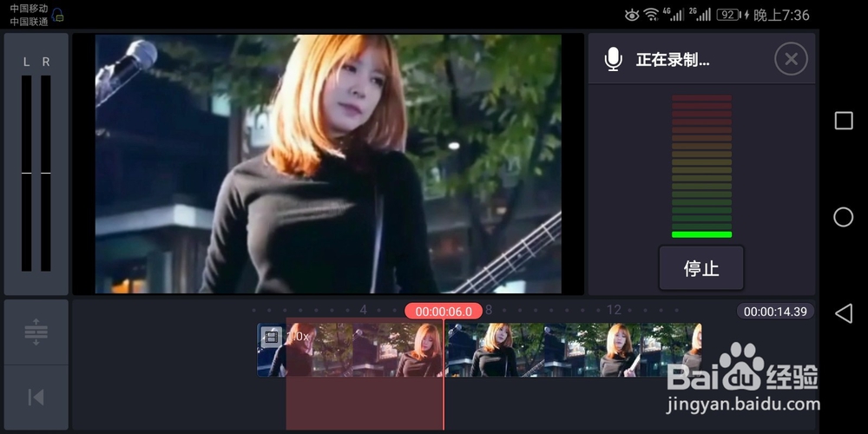Tap the Android recent apps square button
Screen dimensions: 868x434
[844, 121]
